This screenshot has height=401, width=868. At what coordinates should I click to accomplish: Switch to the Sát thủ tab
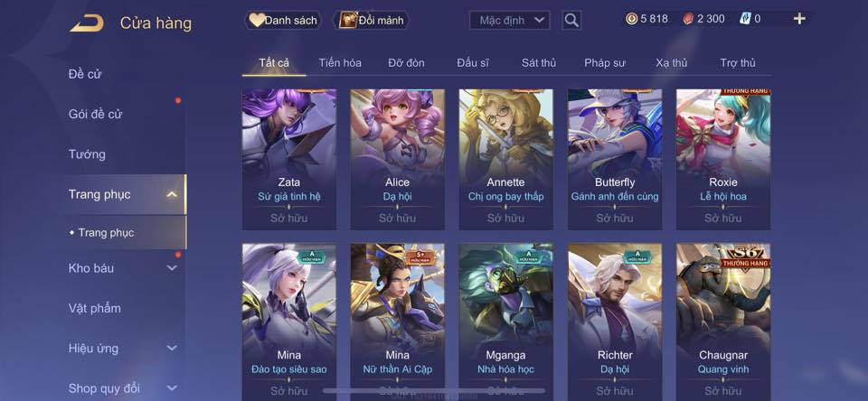pyautogui.click(x=539, y=63)
